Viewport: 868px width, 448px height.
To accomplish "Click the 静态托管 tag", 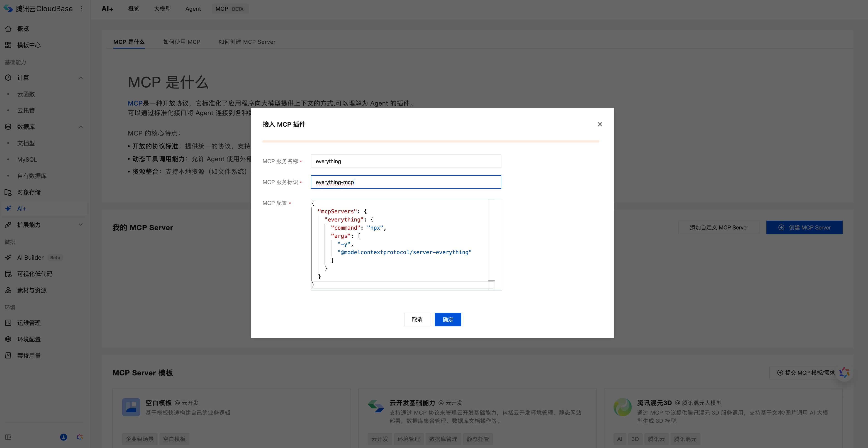I will click(478, 439).
